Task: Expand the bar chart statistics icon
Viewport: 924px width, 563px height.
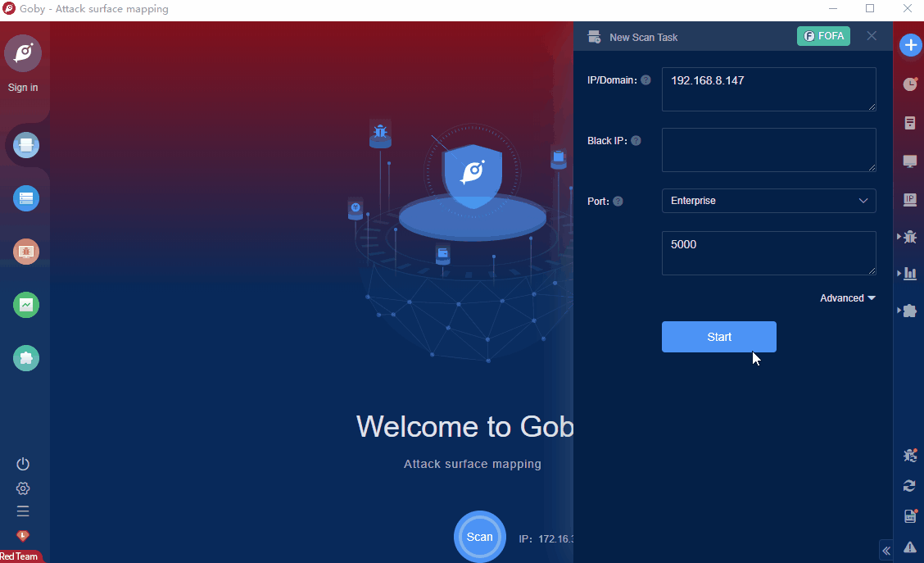Action: click(x=909, y=274)
